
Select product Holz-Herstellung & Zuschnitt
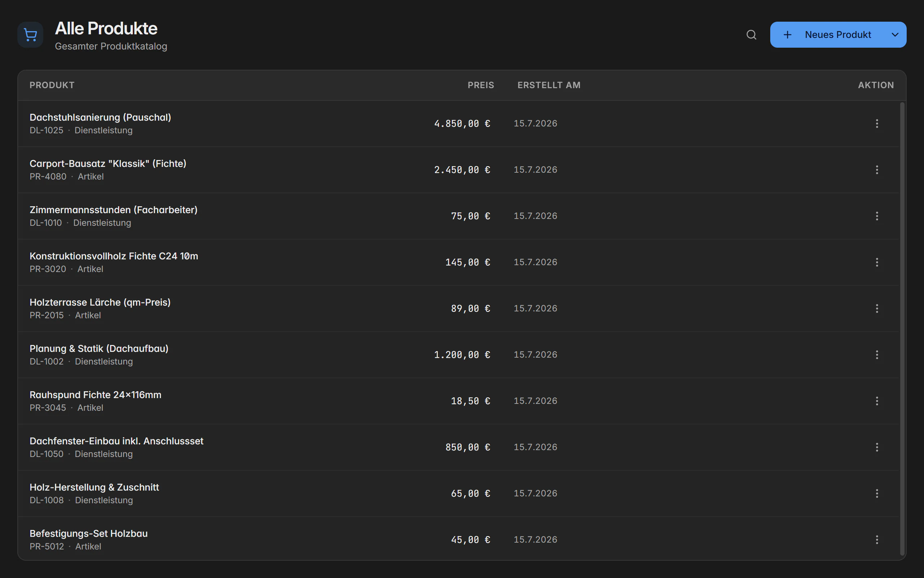94,487
